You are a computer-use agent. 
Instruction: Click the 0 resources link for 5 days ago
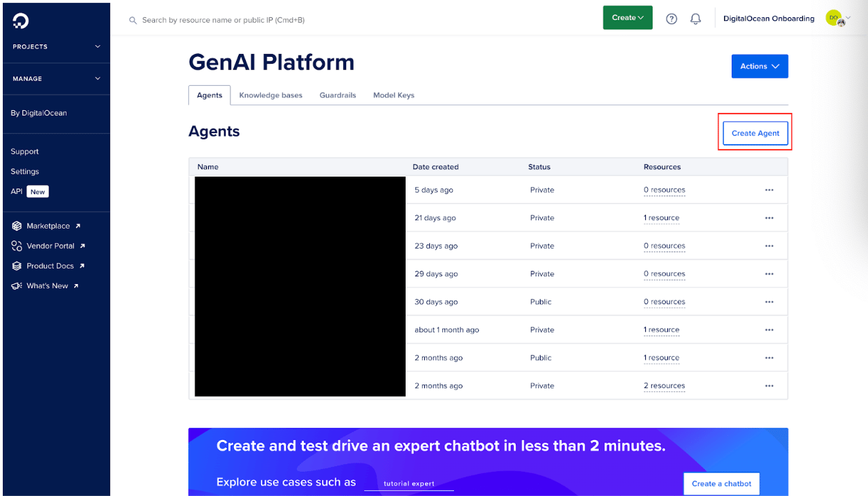click(664, 190)
